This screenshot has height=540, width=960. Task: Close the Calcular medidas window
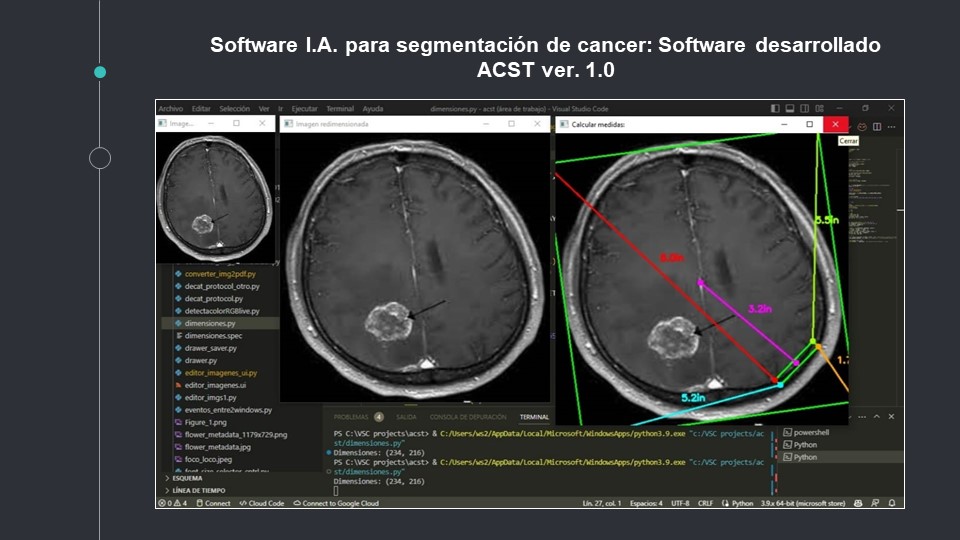click(x=836, y=124)
